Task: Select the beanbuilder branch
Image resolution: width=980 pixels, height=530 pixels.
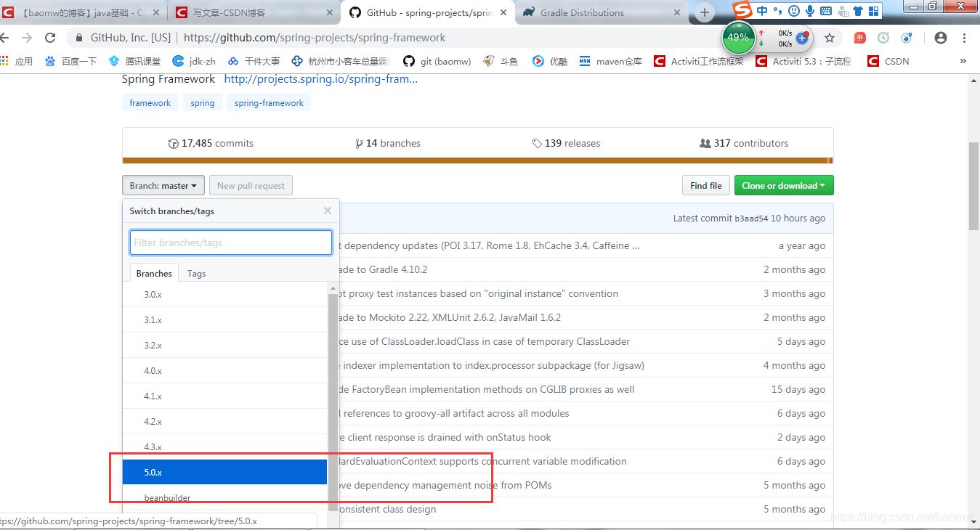Action: (x=225, y=498)
